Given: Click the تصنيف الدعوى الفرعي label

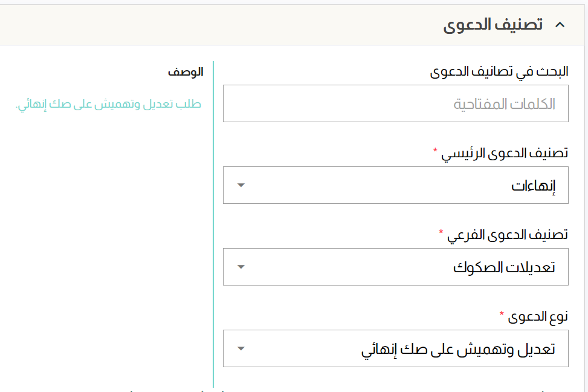Looking at the screenshot, I should [508, 235].
